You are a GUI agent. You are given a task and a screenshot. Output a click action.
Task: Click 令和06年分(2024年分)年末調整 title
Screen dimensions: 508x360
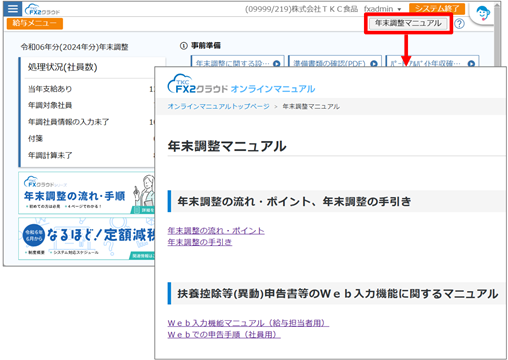(74, 47)
